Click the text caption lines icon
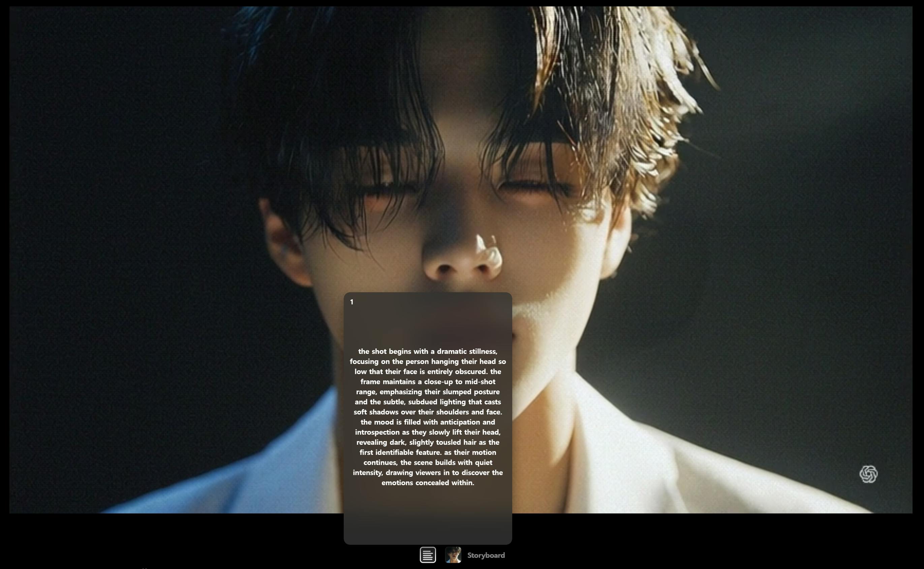924x569 pixels. [428, 555]
